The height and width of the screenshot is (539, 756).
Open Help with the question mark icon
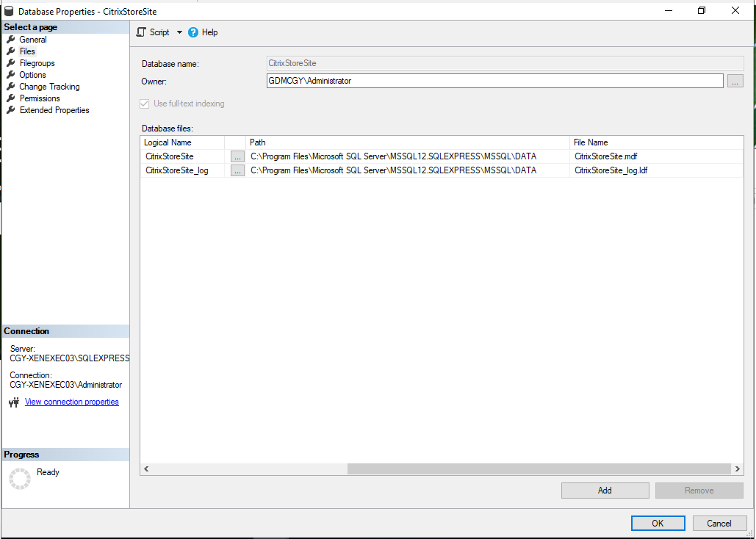click(192, 32)
